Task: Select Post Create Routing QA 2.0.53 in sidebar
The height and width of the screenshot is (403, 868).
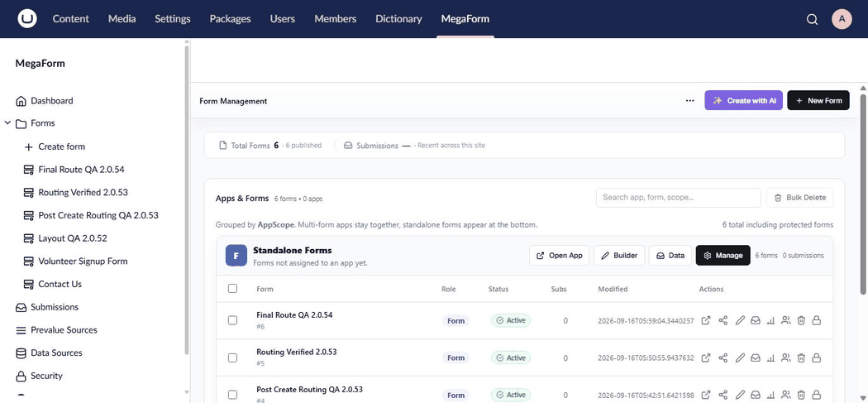Action: pyautogui.click(x=98, y=215)
